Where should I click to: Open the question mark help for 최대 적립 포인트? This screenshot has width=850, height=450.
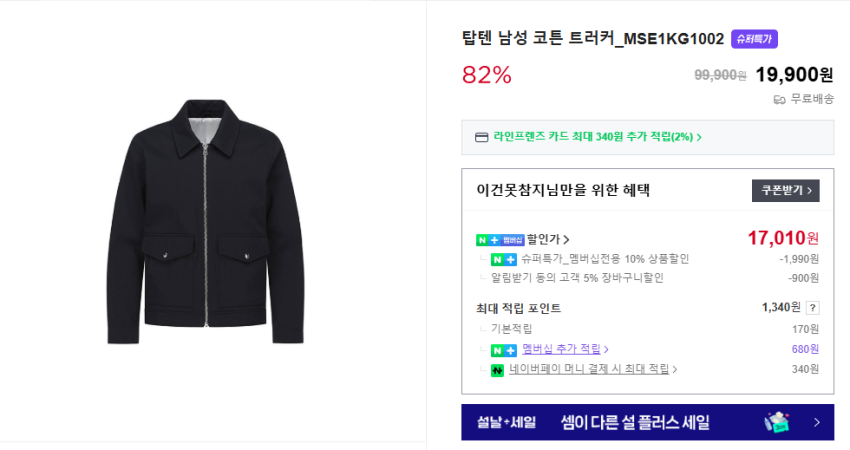coord(812,308)
